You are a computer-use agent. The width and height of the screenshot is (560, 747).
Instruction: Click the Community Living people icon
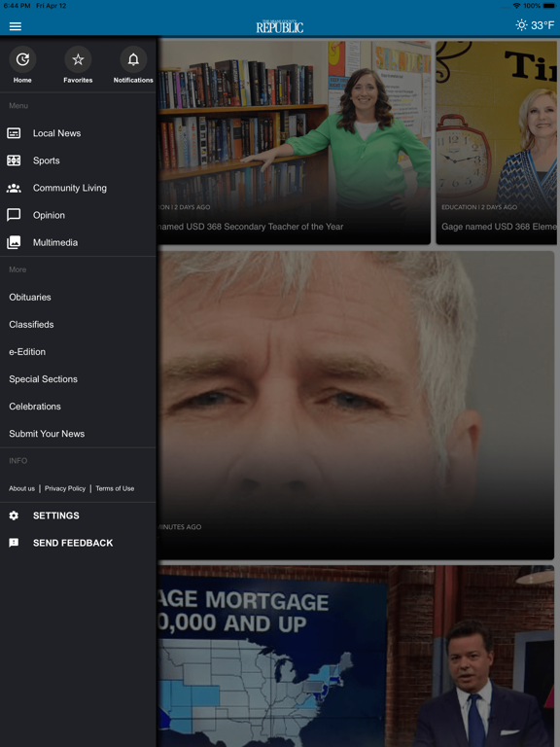pos(14,188)
